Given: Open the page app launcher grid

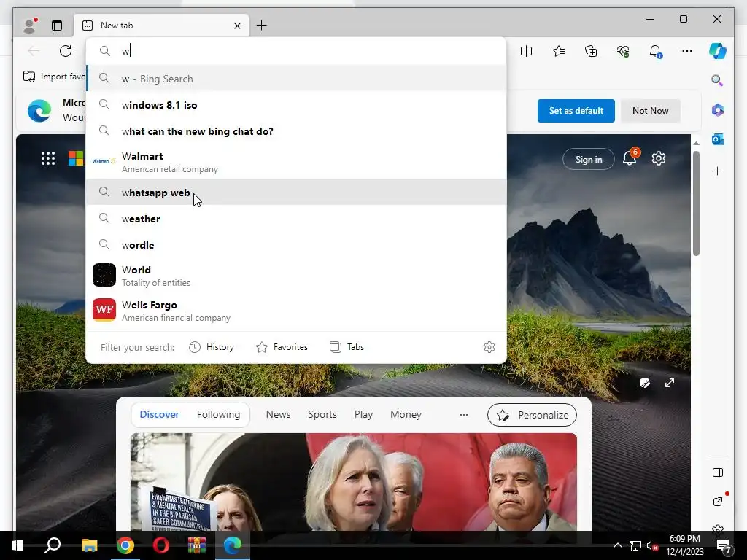Looking at the screenshot, I should pos(48,158).
